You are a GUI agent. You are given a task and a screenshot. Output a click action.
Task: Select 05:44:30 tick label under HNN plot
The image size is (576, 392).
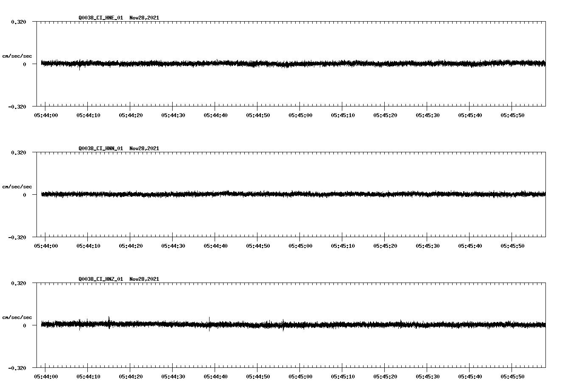click(x=173, y=246)
